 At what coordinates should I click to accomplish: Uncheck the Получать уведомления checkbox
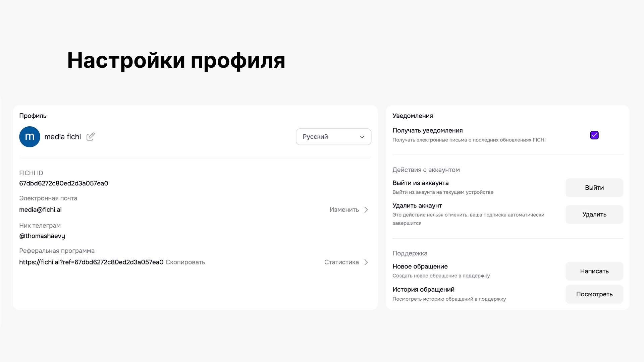point(594,135)
